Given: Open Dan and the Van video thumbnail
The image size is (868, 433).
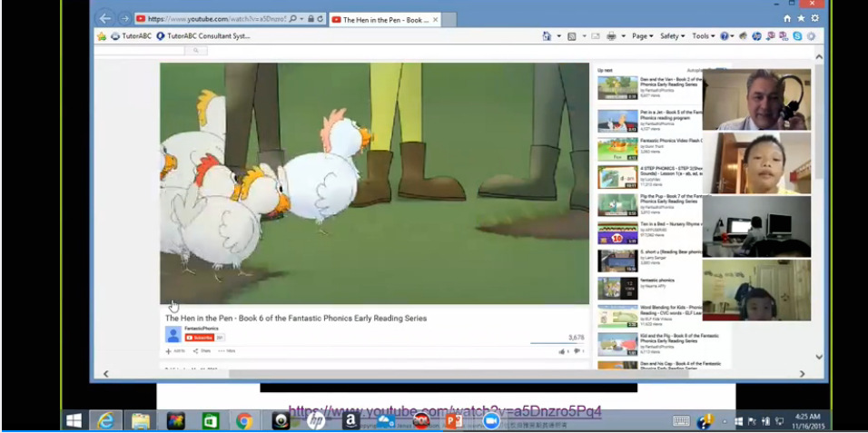Looking at the screenshot, I should (617, 88).
